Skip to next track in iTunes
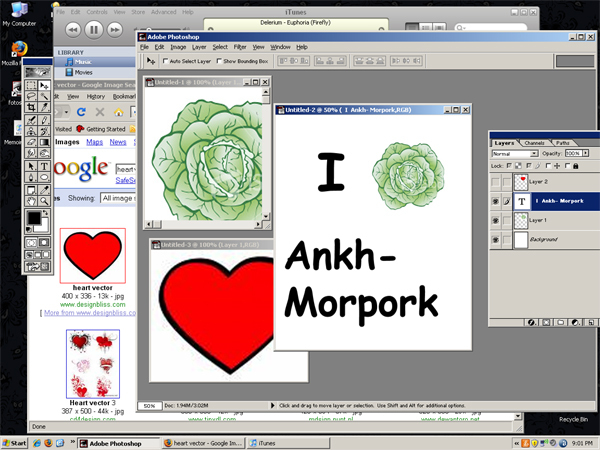 pos(115,30)
